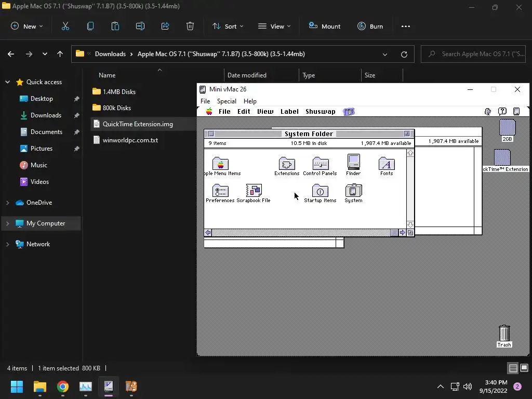Open Chrome from the taskbar

(x=63, y=387)
